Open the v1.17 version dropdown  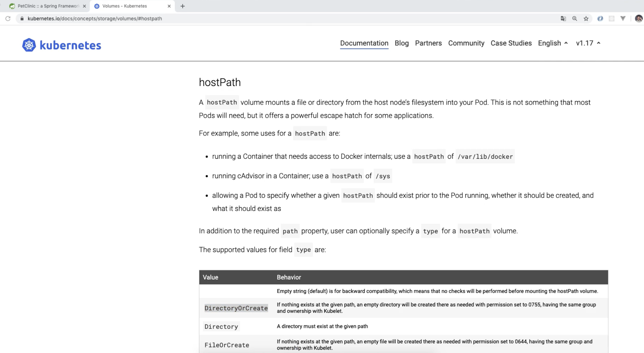click(x=588, y=43)
